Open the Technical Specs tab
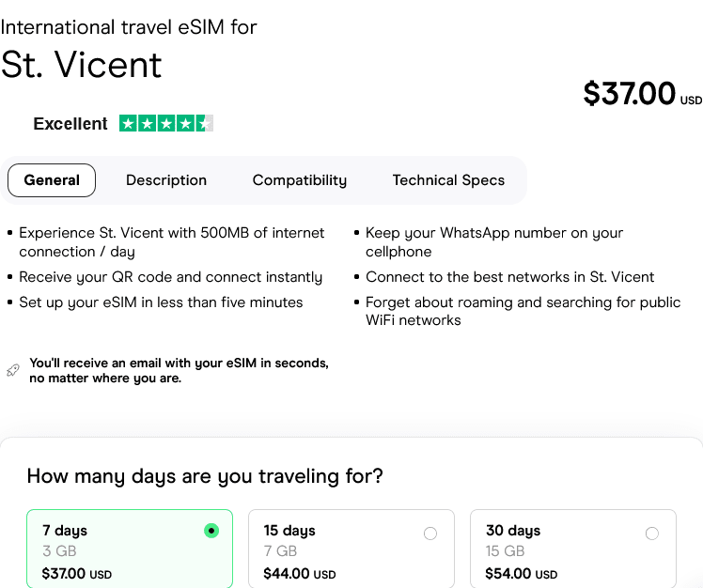This screenshot has height=588, width=703. pyautogui.click(x=448, y=180)
